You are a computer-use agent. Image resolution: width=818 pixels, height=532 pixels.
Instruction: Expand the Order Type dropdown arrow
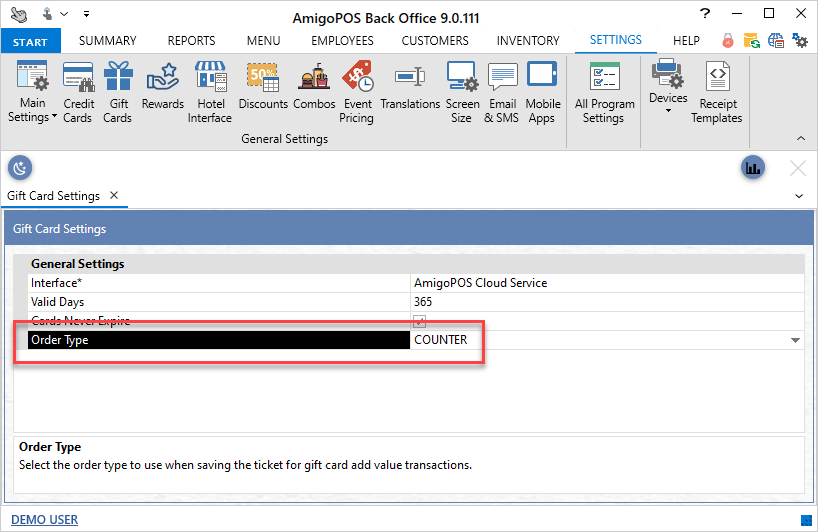point(795,340)
